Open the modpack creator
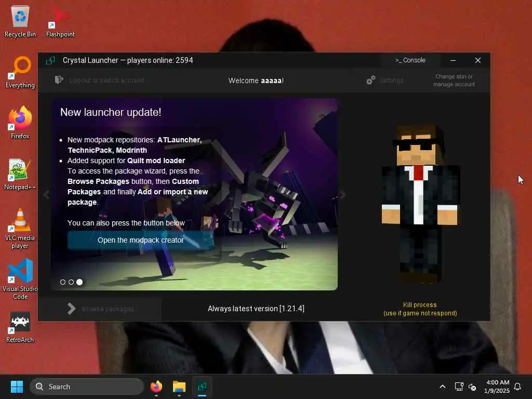The width and height of the screenshot is (532, 399). pyautogui.click(x=140, y=240)
